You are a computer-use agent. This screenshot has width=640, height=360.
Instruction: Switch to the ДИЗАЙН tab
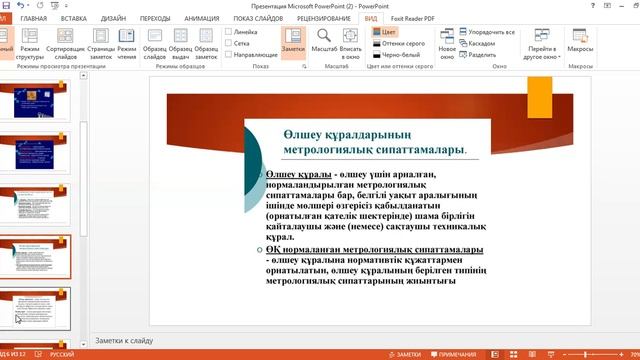click(x=113, y=18)
